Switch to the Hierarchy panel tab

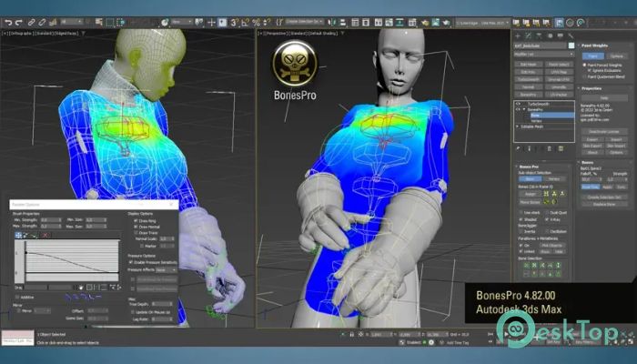(x=539, y=36)
